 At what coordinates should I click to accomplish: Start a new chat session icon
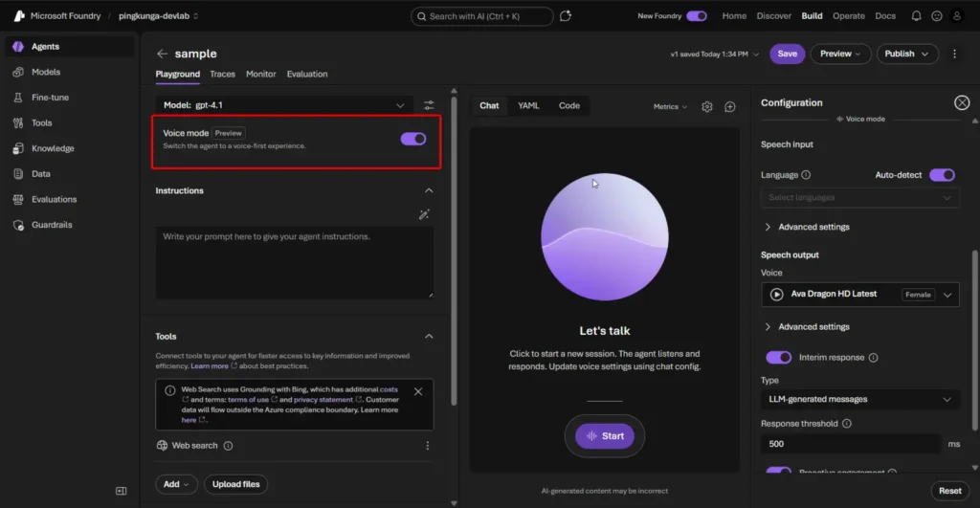(x=730, y=106)
